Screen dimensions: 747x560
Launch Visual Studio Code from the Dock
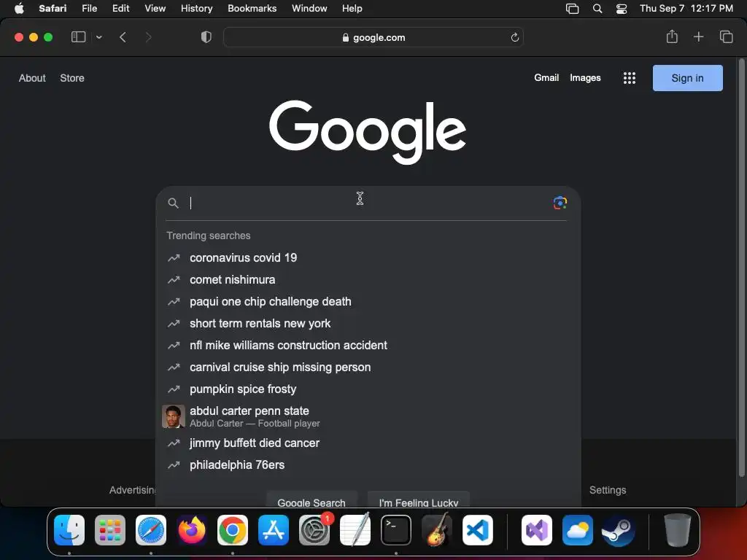click(478, 530)
